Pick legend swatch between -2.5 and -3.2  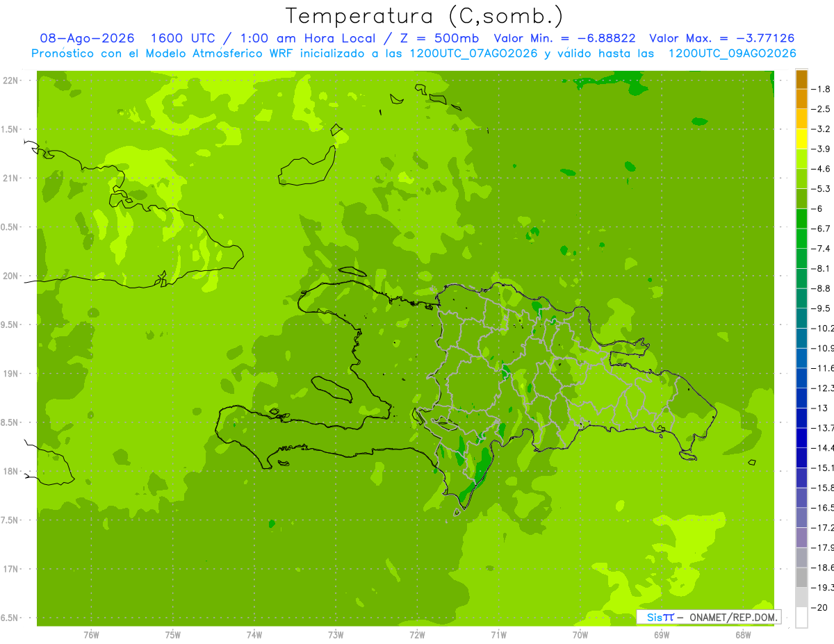coord(801,119)
